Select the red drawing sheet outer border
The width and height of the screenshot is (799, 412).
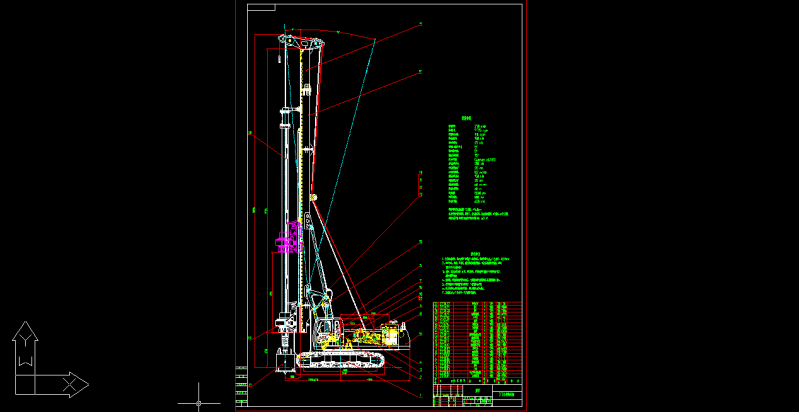point(526,200)
